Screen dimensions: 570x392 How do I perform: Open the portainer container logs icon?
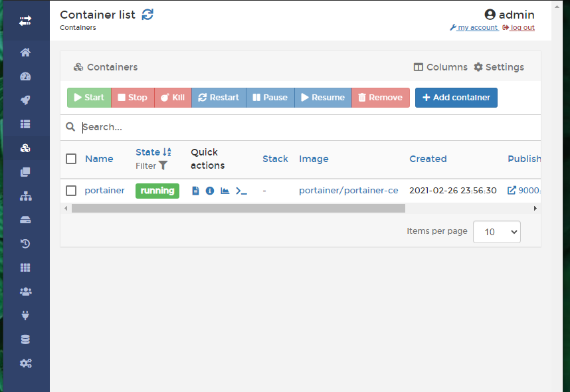point(195,191)
